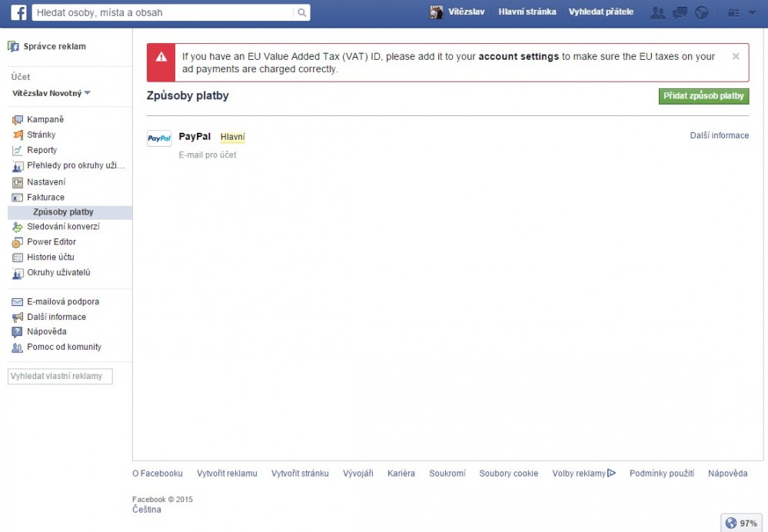This screenshot has height=532, width=768.
Task: Click the Facebook logo icon
Action: tap(18, 12)
